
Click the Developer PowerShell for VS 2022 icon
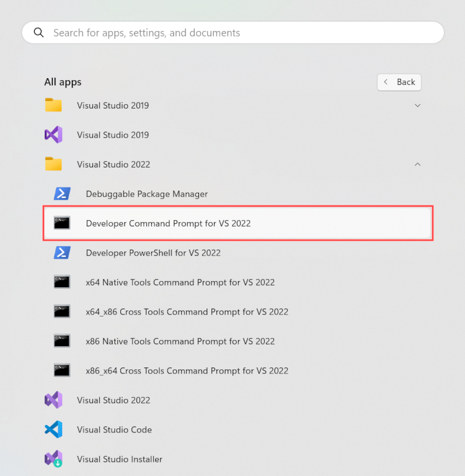62,253
